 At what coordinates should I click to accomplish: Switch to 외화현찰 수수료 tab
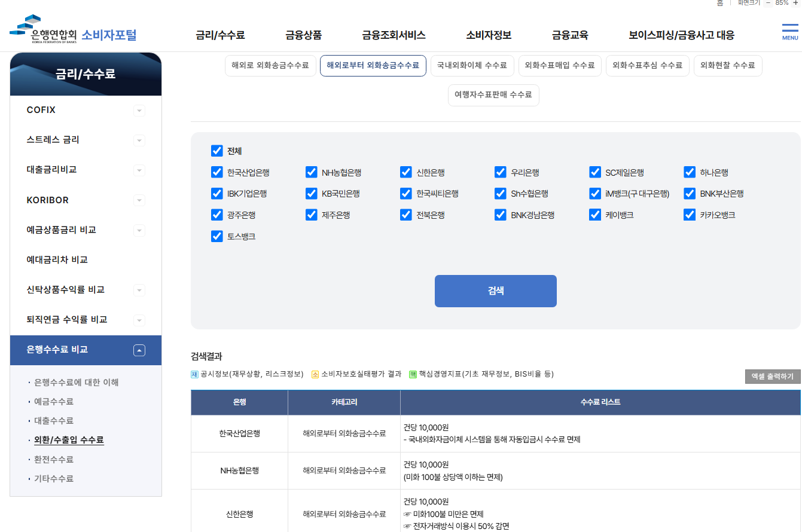[x=728, y=66]
